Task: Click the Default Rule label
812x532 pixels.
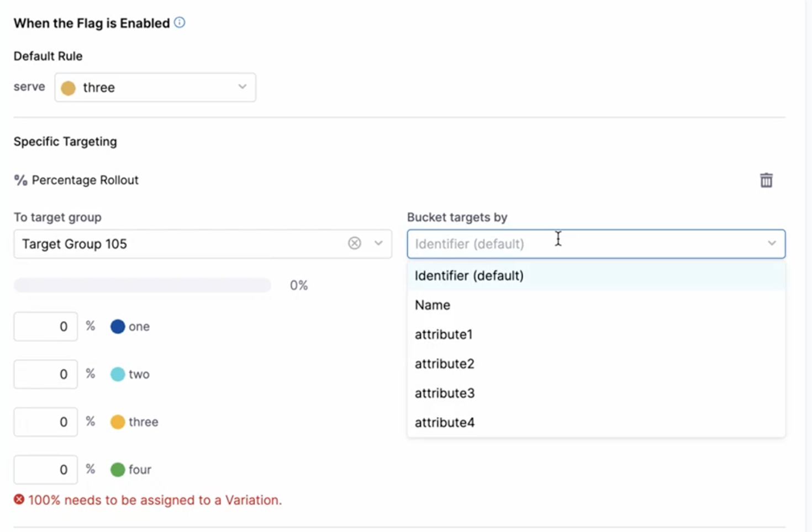Action: click(48, 56)
